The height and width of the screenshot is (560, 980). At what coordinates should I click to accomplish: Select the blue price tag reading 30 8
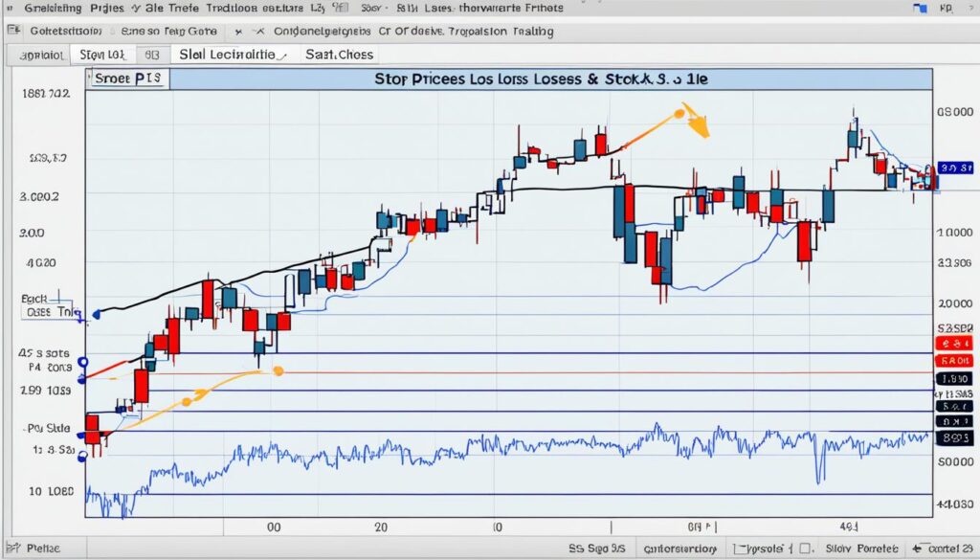[956, 168]
